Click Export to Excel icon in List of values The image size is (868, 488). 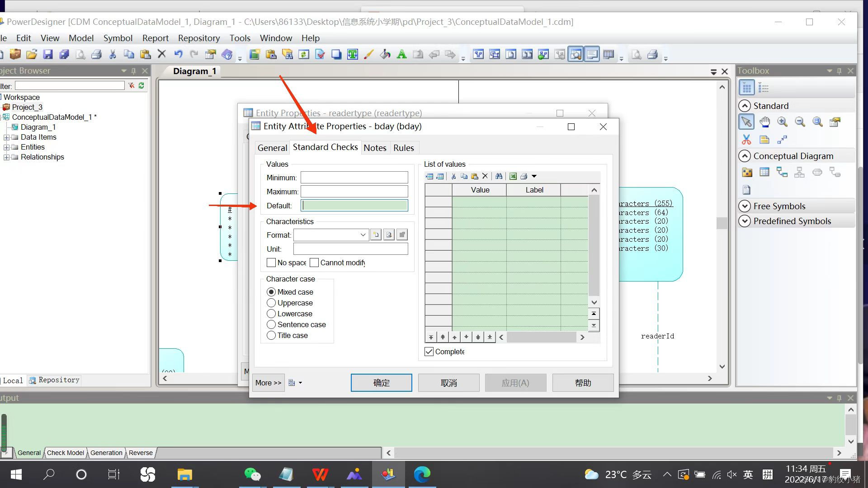[513, 176]
